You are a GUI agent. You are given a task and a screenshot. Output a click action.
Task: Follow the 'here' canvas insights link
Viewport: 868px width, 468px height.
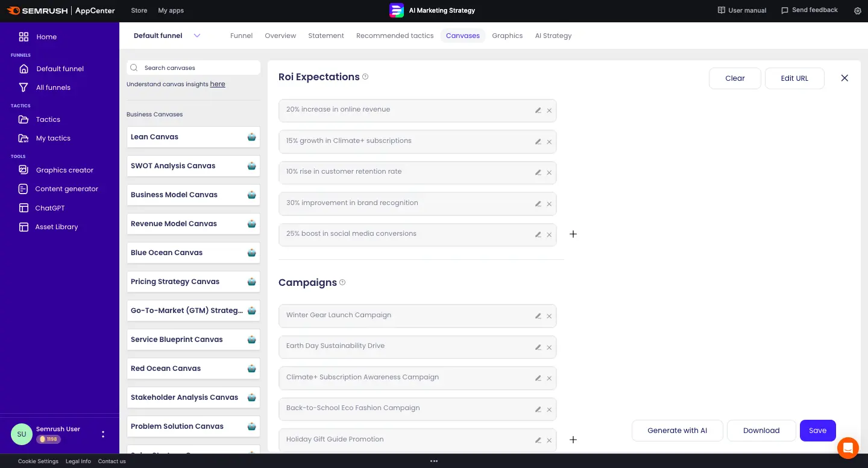click(218, 84)
